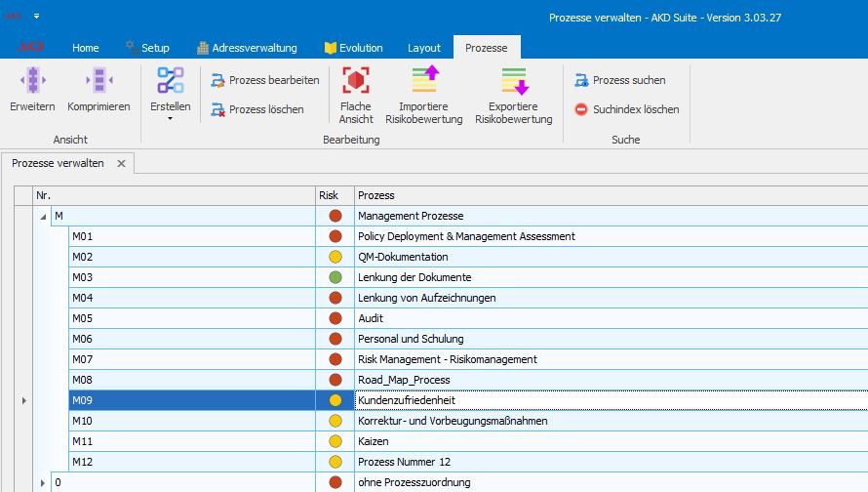The width and height of the screenshot is (868, 492).
Task: Open the Home ribbon tab
Action: coord(85,48)
